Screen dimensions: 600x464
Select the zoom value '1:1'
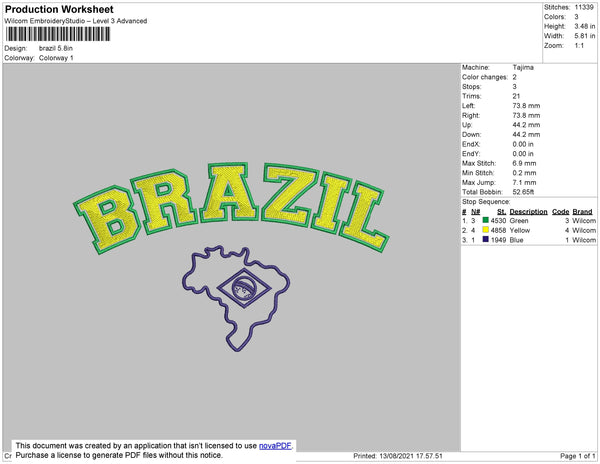click(x=579, y=46)
